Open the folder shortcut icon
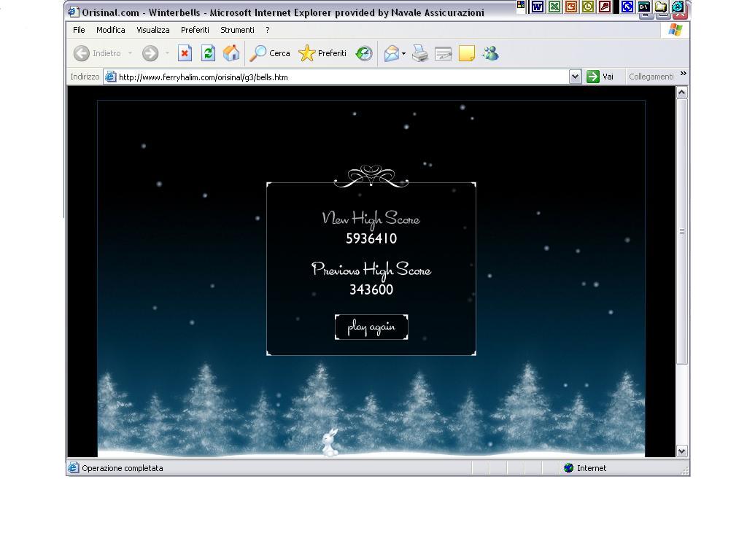This screenshot has height=560, width=747. click(661, 7)
